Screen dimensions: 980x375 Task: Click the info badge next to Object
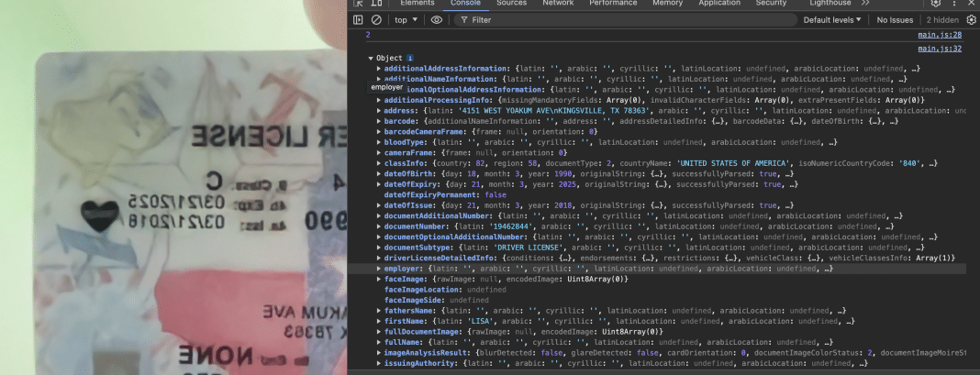tap(410, 58)
